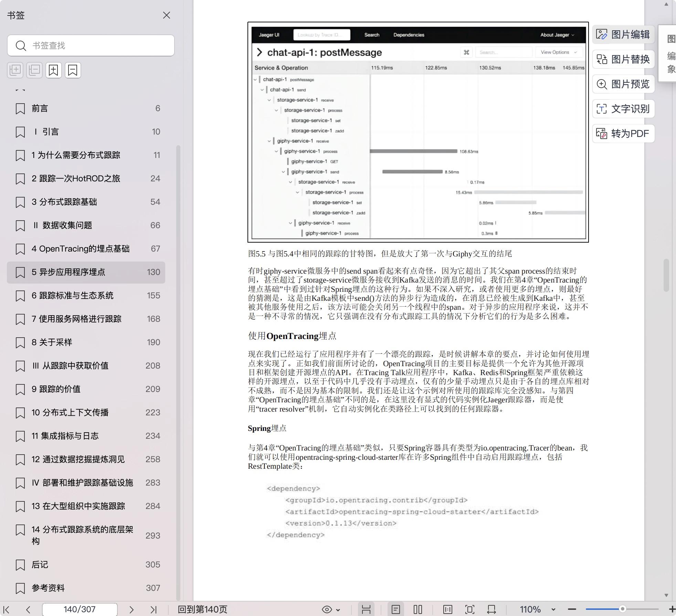Go to previous page arrow
The height and width of the screenshot is (616, 676).
[28, 609]
